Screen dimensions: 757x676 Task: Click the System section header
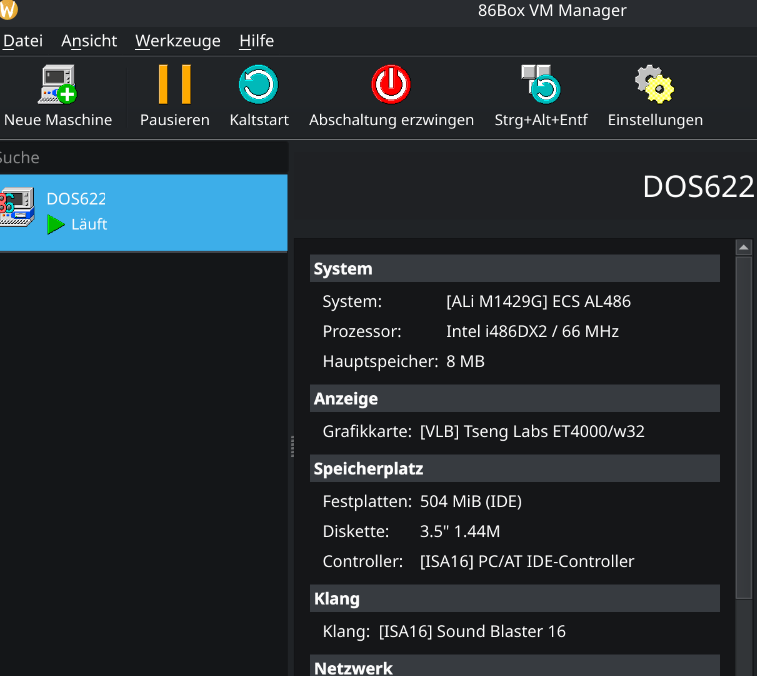[515, 268]
